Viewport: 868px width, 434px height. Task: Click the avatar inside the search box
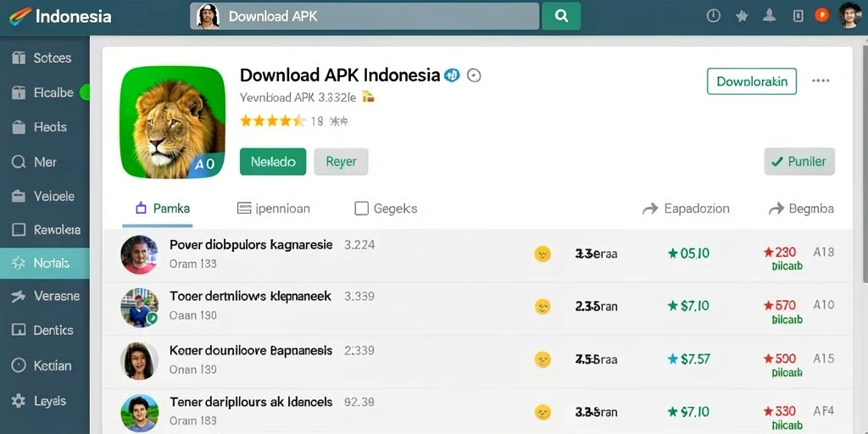click(x=209, y=16)
